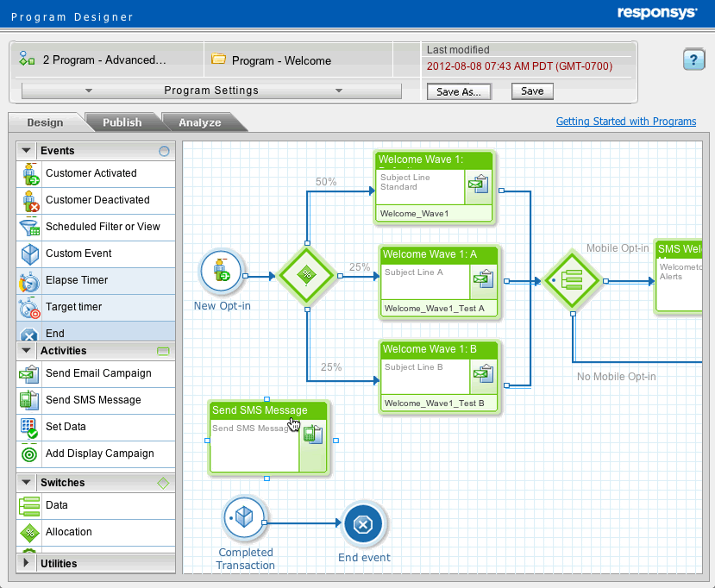Screen dimensions: 715x588
Task: Expand the Utilities section
Action: (26, 563)
